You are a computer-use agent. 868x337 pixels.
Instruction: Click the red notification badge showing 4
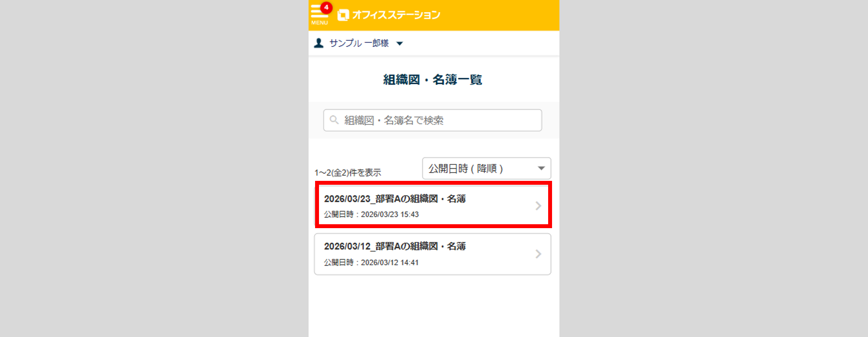click(x=326, y=7)
